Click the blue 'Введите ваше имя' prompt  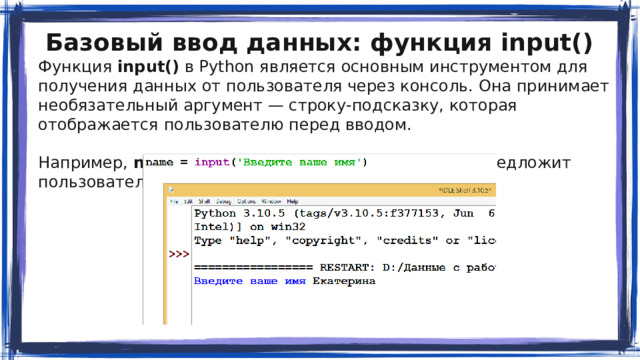click(250, 281)
